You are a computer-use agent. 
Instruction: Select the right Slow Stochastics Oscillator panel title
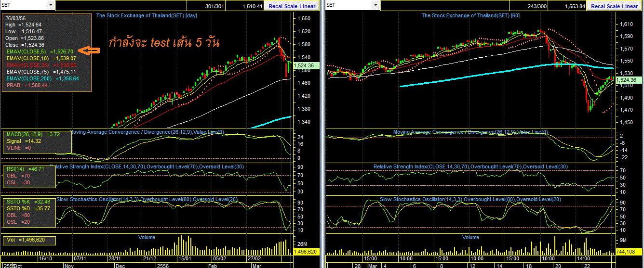[x=470, y=199]
